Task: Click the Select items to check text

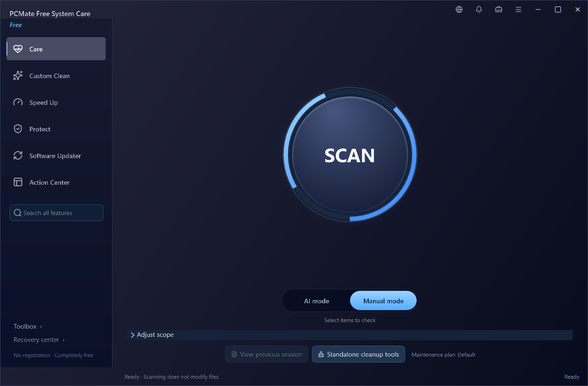Action: point(350,320)
